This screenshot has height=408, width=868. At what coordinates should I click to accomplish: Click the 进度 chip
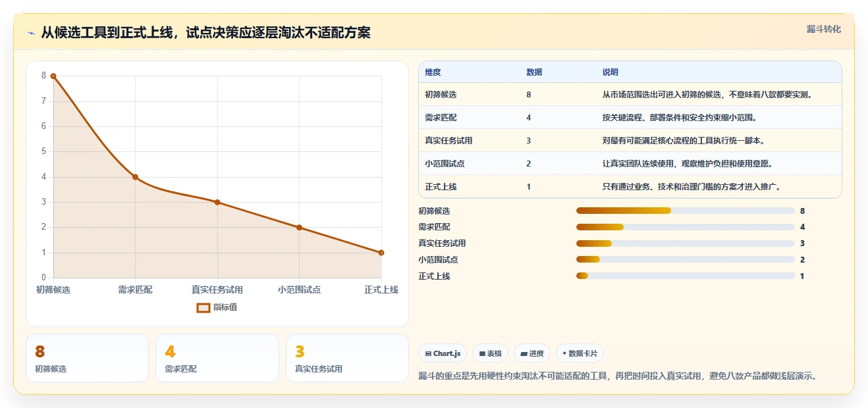pyautogui.click(x=532, y=353)
